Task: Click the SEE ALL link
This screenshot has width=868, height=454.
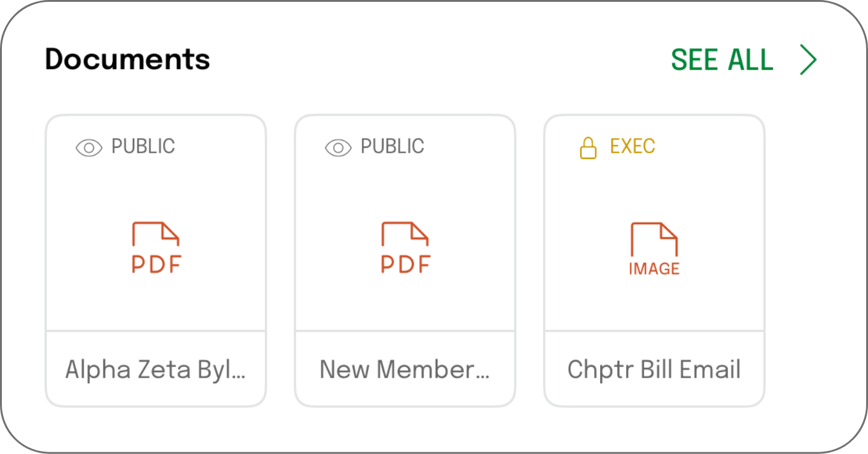Action: 721,60
